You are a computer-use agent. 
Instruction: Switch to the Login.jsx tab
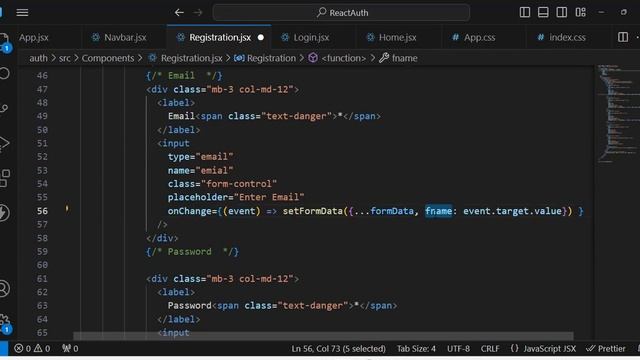311,38
